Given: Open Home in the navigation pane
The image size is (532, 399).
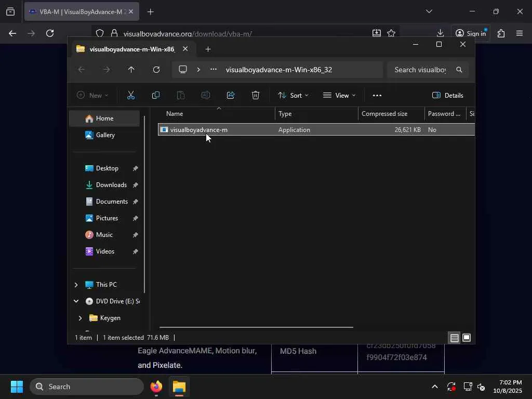Looking at the screenshot, I should [x=104, y=118].
